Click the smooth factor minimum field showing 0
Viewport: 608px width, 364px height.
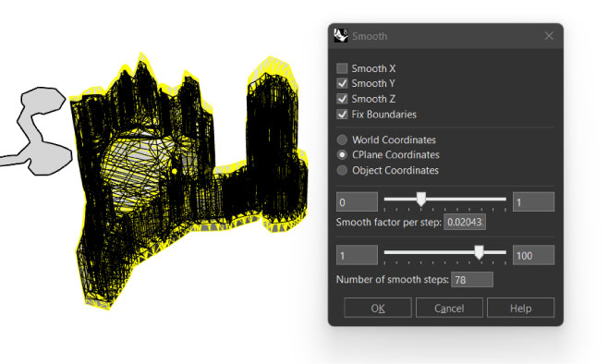pyautogui.click(x=357, y=202)
